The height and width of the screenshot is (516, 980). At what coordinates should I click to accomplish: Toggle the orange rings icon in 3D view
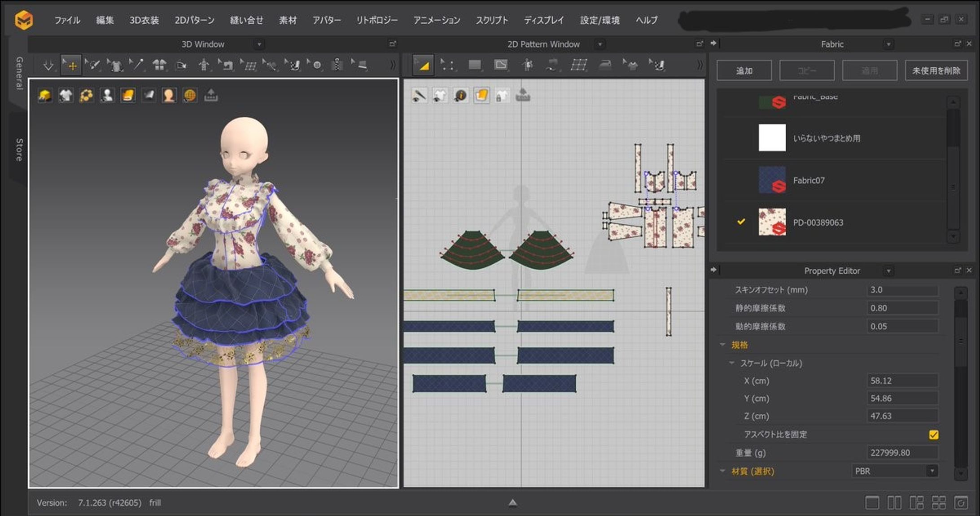tap(87, 96)
